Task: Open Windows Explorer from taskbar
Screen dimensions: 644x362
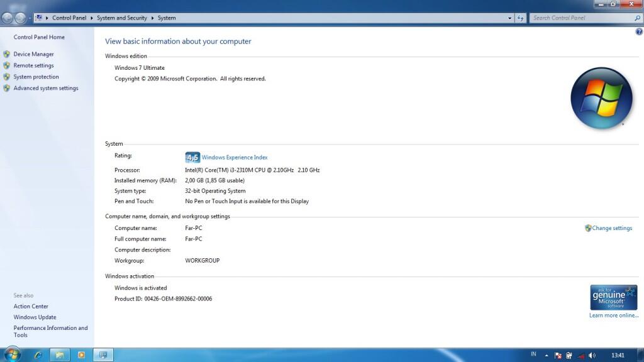Action: pyautogui.click(x=60, y=355)
